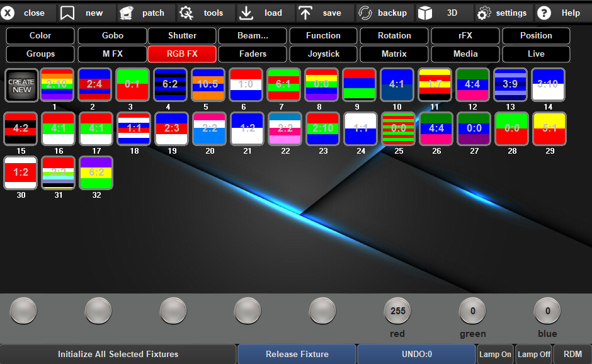This screenshot has height=364, width=592.
Task: Open the tools gear icon
Action: (186, 13)
